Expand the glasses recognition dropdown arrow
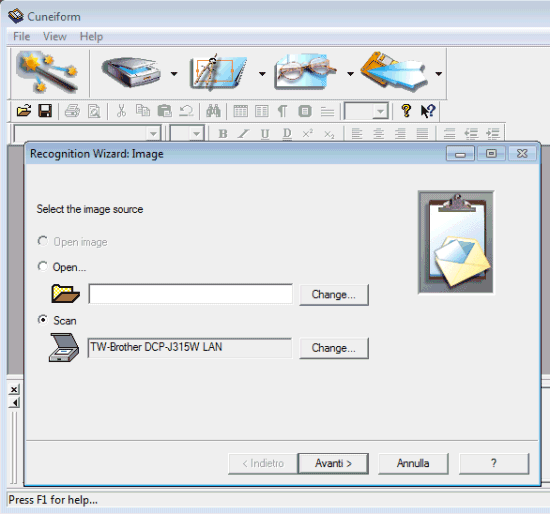The width and height of the screenshot is (550, 514). click(350, 74)
